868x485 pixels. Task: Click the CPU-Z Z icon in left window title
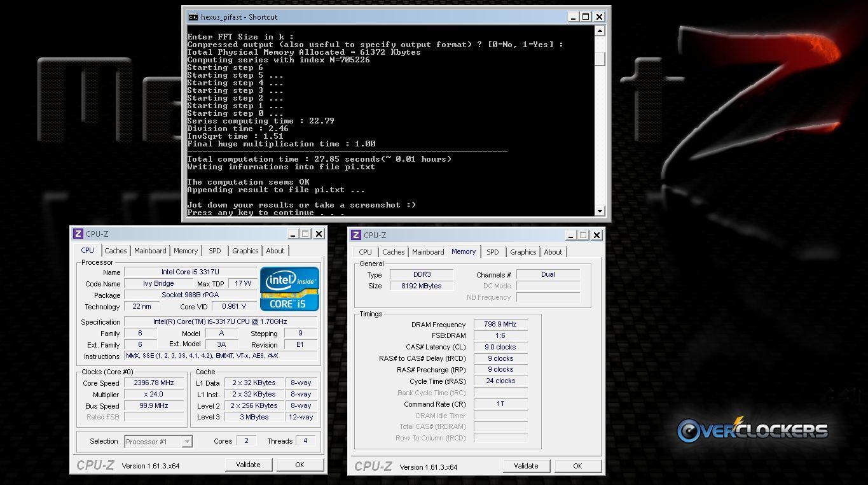click(x=78, y=234)
